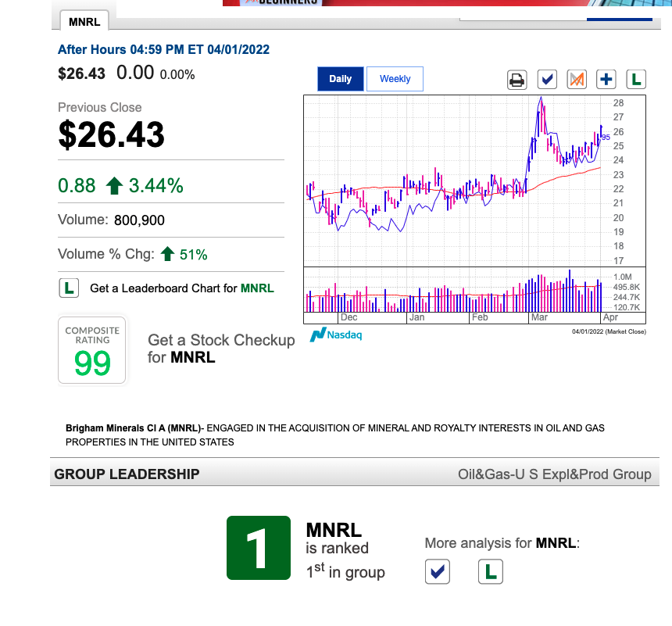
Task: Click the Previous Close $26.43 value
Action: (x=112, y=134)
